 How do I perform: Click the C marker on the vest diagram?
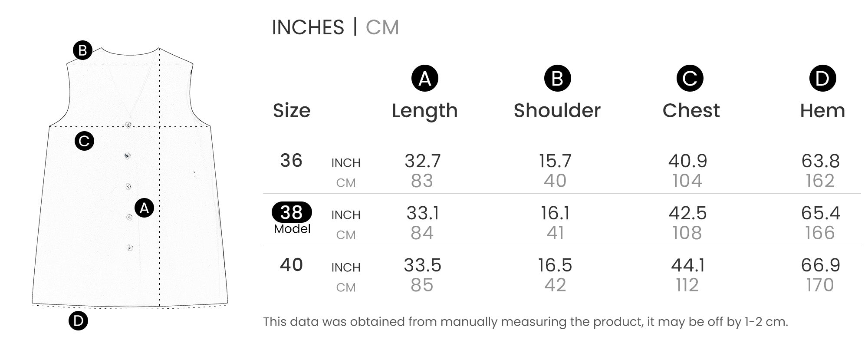coord(84,141)
